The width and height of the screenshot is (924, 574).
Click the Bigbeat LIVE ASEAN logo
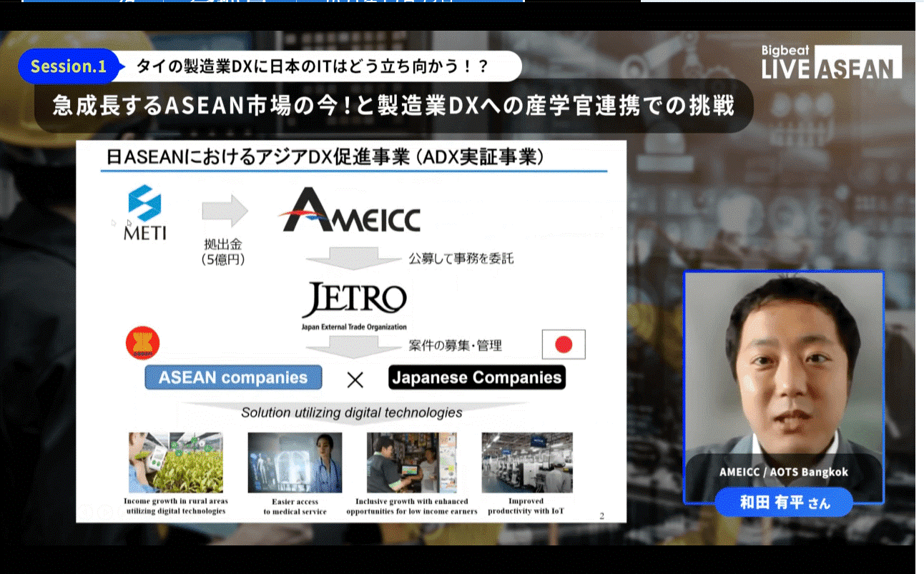coord(832,63)
